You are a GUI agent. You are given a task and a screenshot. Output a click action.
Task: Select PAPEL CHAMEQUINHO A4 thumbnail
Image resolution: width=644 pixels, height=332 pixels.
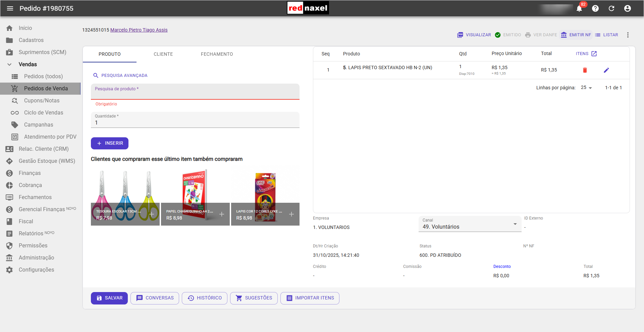[195, 197]
